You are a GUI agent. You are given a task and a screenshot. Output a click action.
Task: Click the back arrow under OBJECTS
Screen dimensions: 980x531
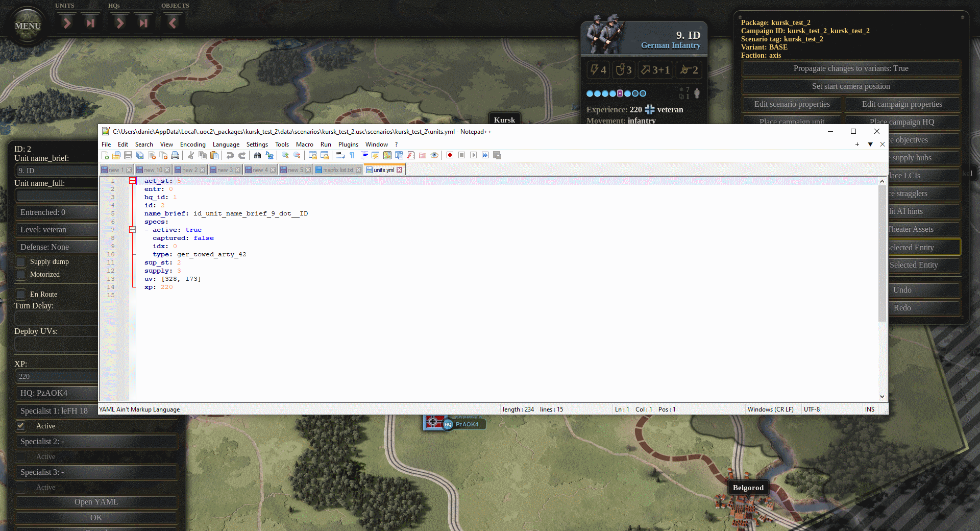point(173,23)
